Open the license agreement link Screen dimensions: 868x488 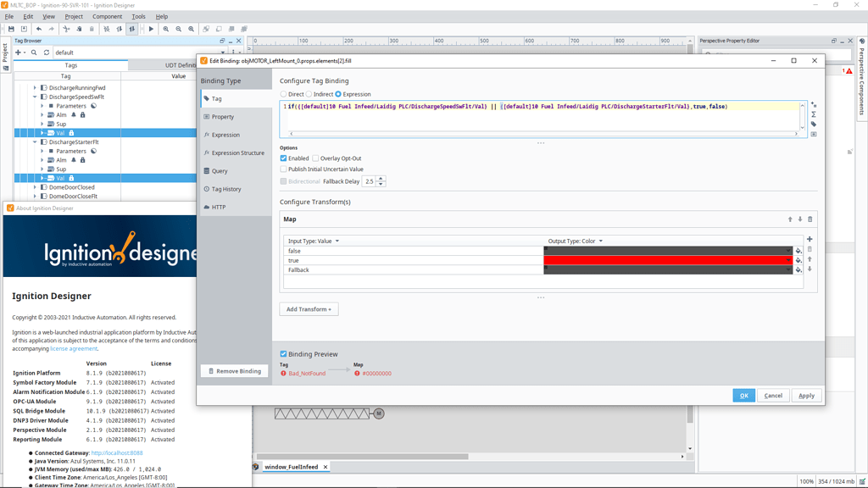(x=74, y=348)
